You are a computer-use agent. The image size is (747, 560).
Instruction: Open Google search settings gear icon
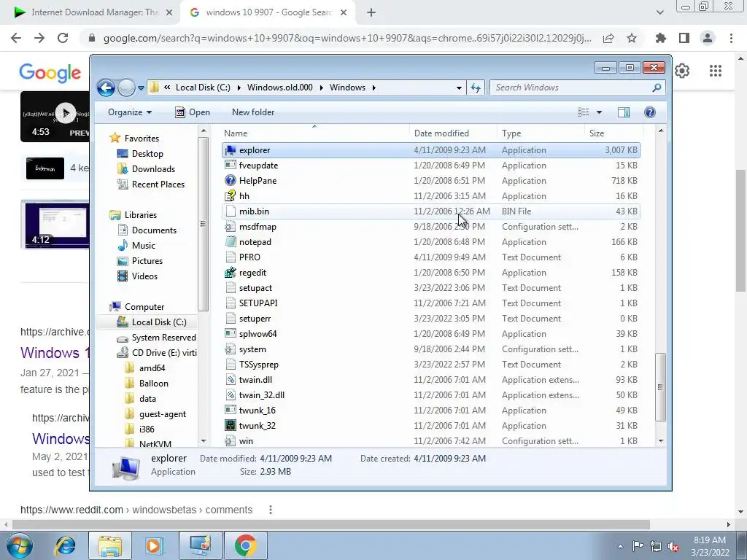[x=682, y=71]
